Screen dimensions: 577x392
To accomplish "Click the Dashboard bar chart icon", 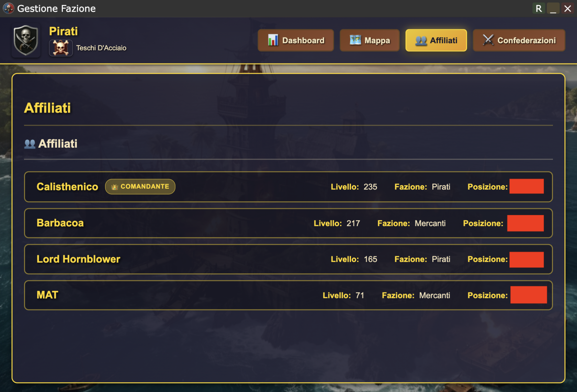I will [x=273, y=40].
